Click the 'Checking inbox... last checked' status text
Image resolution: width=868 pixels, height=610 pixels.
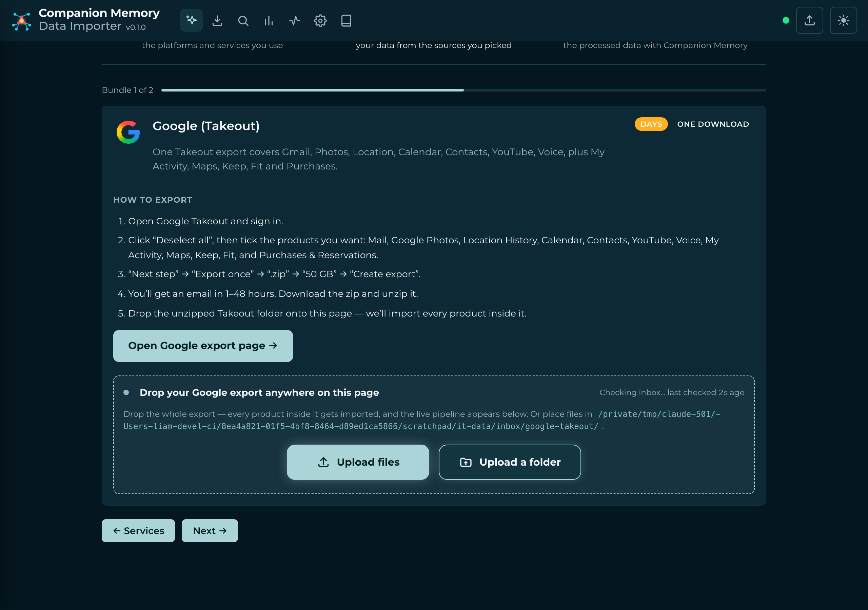pyautogui.click(x=672, y=392)
